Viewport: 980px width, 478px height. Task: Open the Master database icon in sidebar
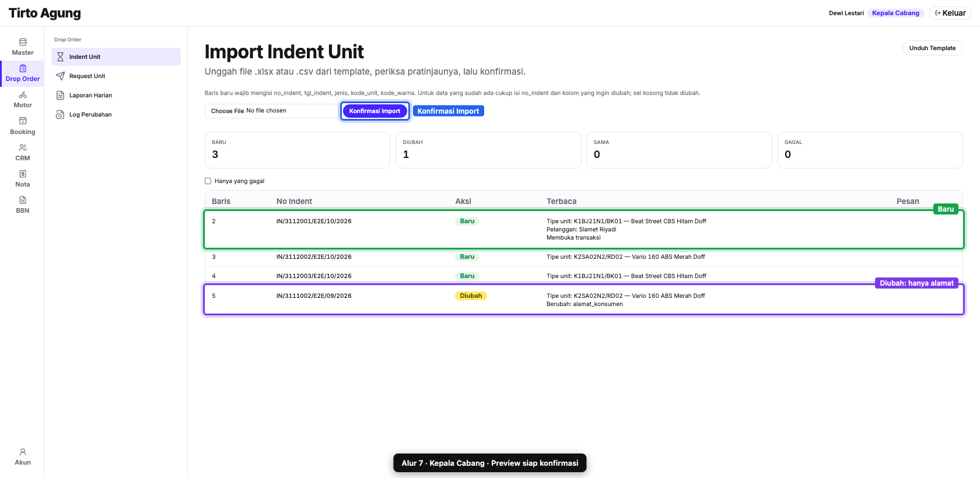(x=23, y=42)
